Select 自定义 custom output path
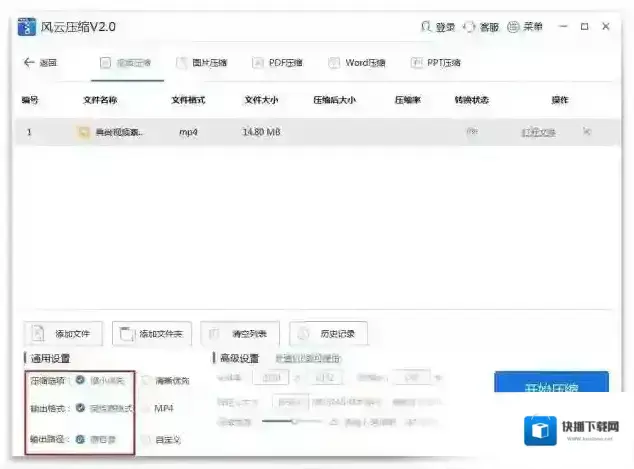 147,439
